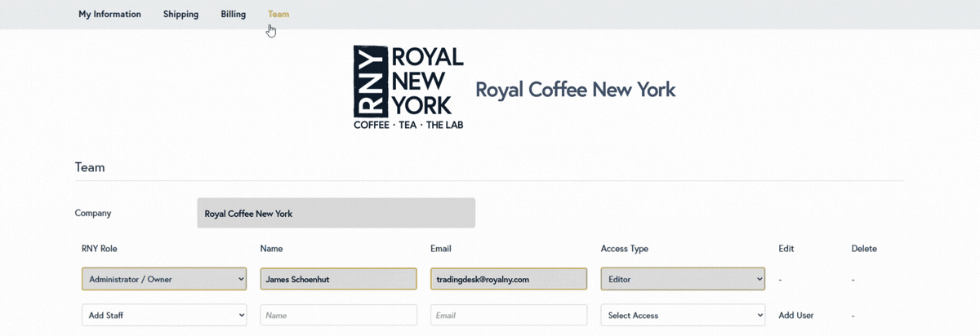Click the Royal Coffee New York heading

[x=576, y=89]
